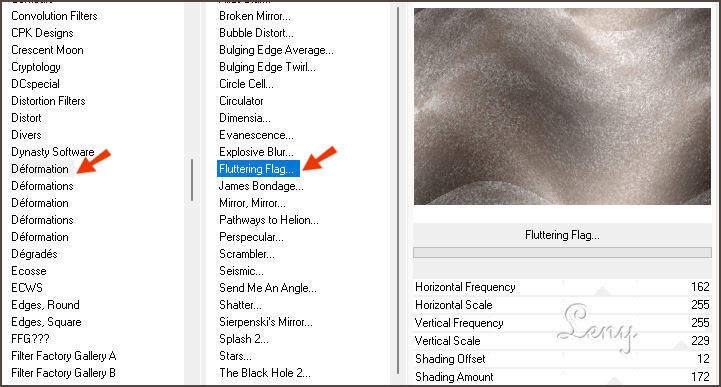The height and width of the screenshot is (387, 721).
Task: Click the Fluttering Flag... title button
Action: [x=562, y=235]
